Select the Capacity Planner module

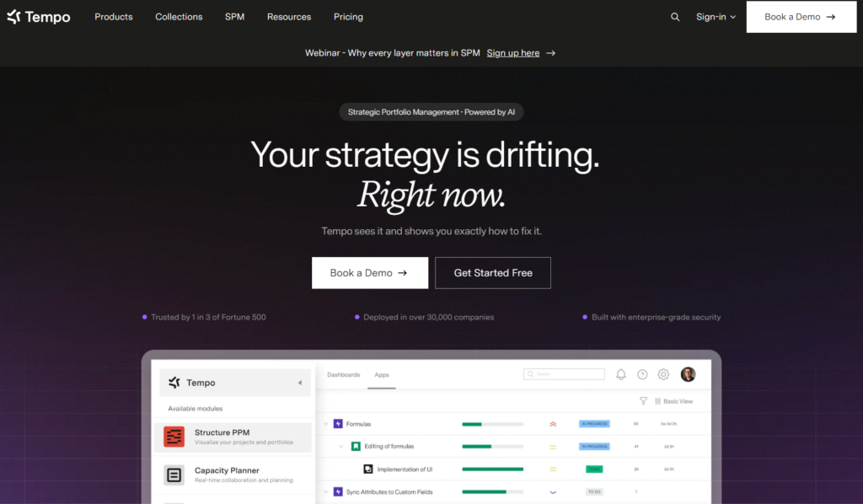click(233, 475)
